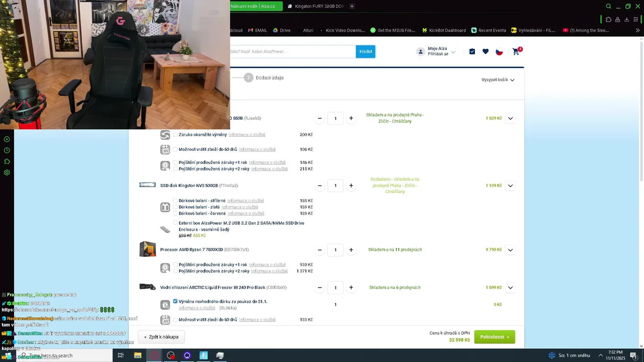Click the ARCTIC Liquid Freezer product thumbnail

(x=147, y=287)
